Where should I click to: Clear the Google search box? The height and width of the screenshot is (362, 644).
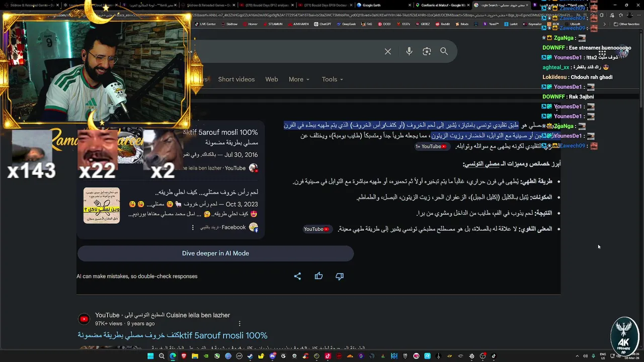pos(388,51)
